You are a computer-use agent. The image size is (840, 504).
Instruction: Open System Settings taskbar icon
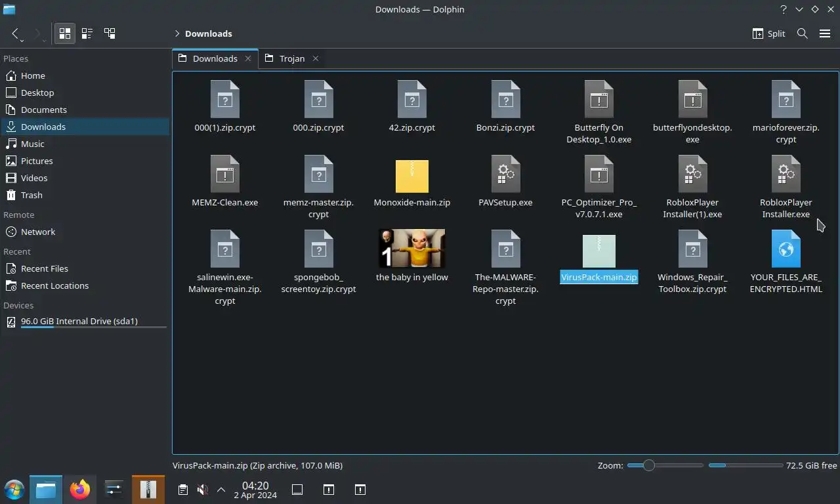114,490
